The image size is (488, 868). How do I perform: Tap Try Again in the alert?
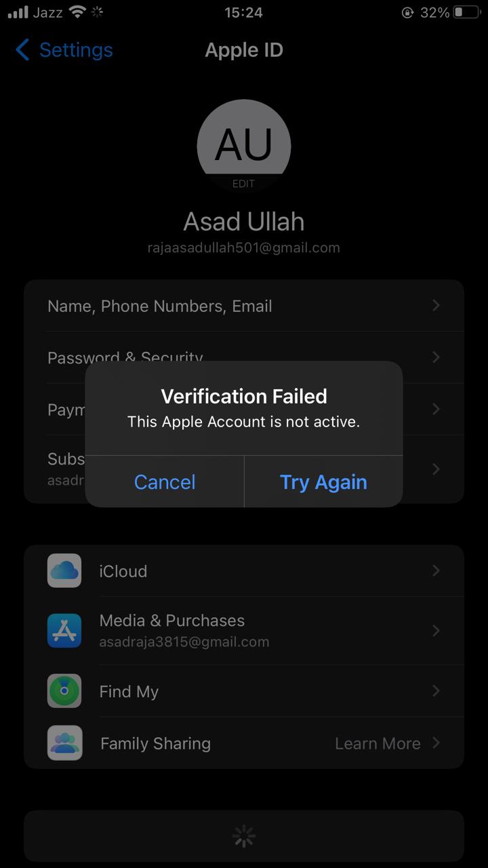click(323, 481)
